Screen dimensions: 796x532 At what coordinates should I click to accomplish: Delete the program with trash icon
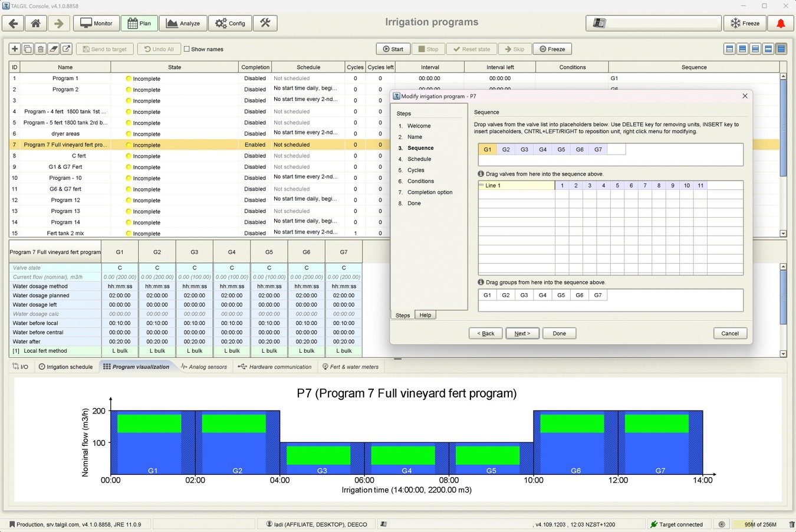[41, 49]
